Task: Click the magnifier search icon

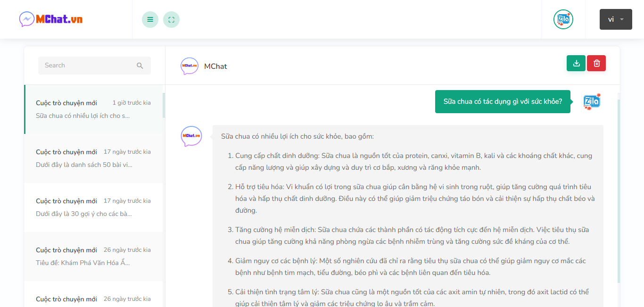Action: point(140,66)
